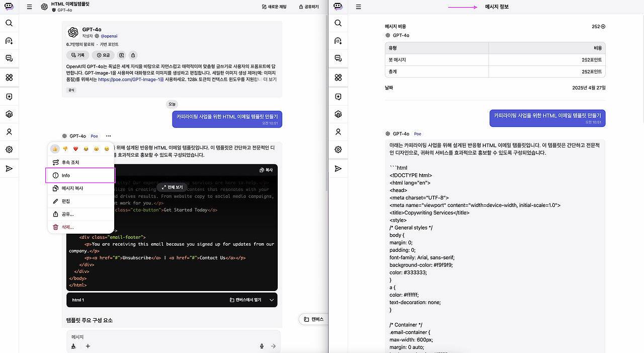React with thumbs up emoji

click(55, 149)
